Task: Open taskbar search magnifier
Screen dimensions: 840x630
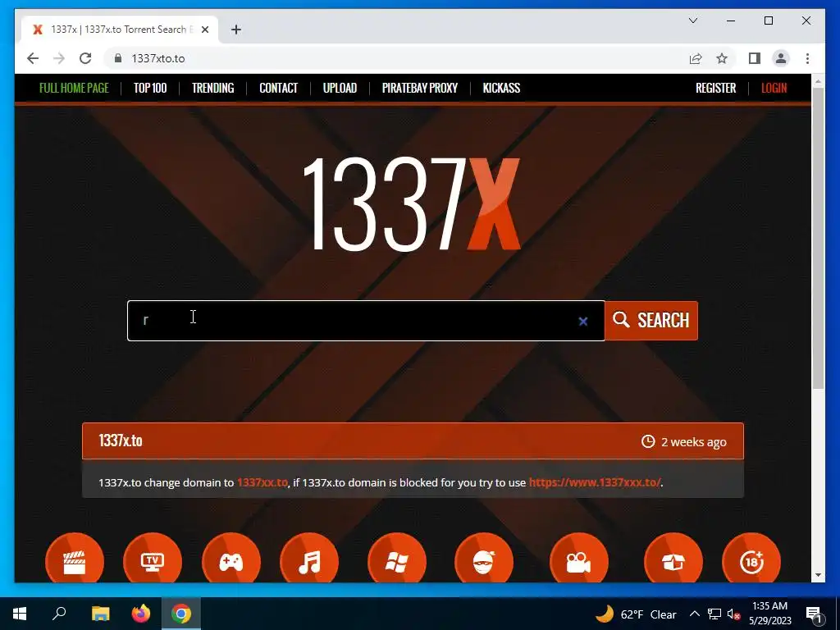Action: click(59, 614)
